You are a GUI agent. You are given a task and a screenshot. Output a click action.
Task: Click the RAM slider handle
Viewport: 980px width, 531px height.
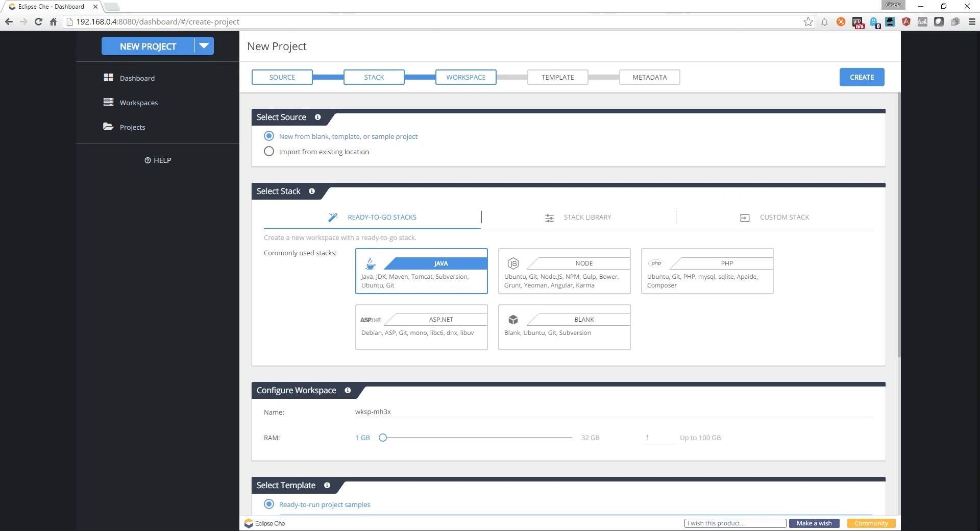pyautogui.click(x=383, y=438)
